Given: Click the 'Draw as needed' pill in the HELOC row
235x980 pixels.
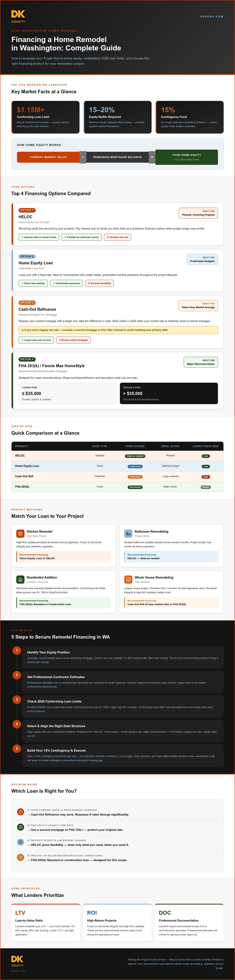Looking at the screenshot, I should pyautogui.click(x=135, y=456).
